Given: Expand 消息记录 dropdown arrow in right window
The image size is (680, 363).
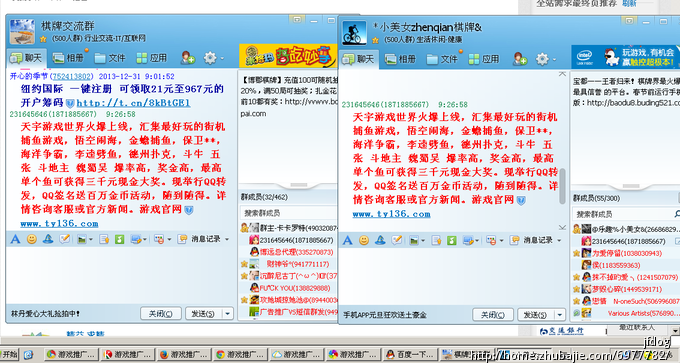Looking at the screenshot, I should pos(559,241).
